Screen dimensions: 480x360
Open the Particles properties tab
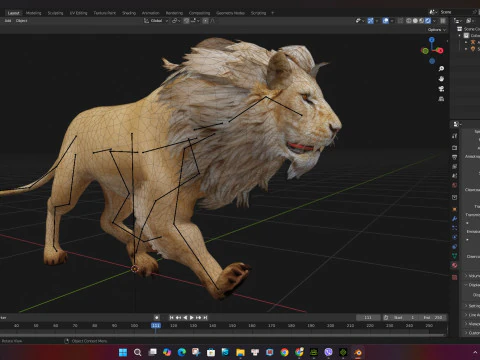[x=455, y=228]
